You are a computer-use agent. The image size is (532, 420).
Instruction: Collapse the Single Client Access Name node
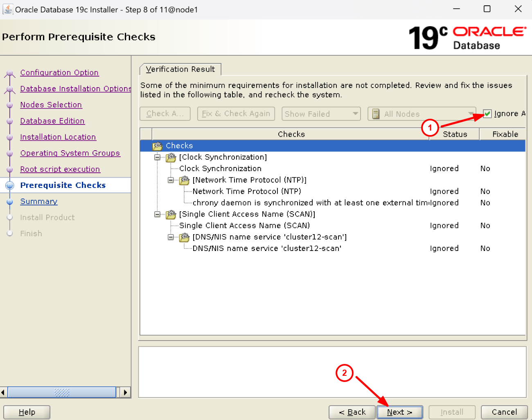point(157,214)
